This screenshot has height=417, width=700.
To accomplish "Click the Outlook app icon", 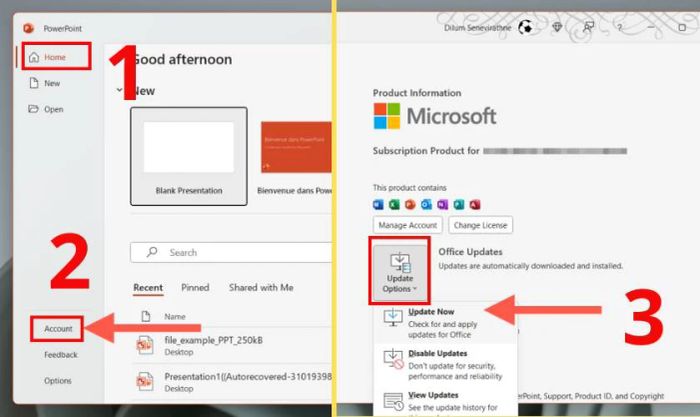I will click(x=426, y=204).
